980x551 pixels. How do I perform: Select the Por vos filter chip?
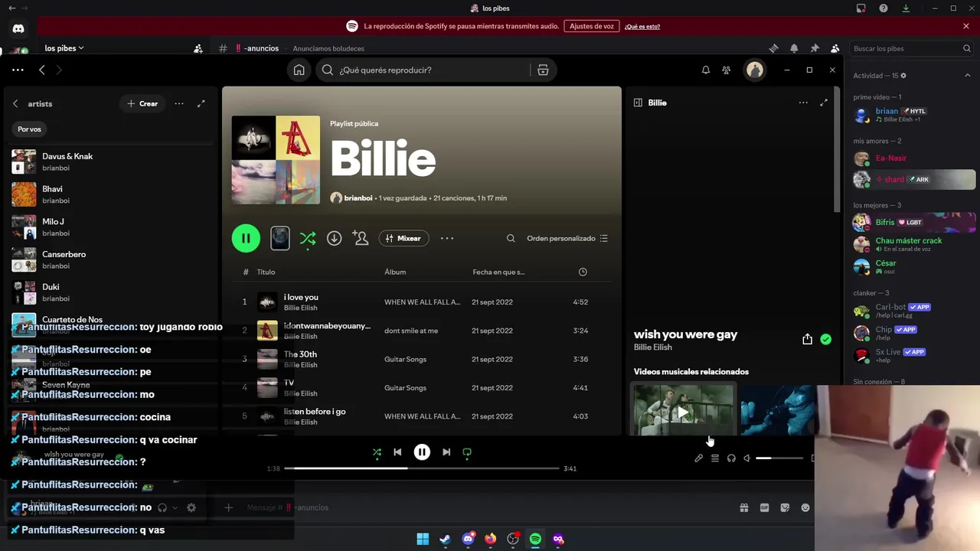click(x=30, y=129)
